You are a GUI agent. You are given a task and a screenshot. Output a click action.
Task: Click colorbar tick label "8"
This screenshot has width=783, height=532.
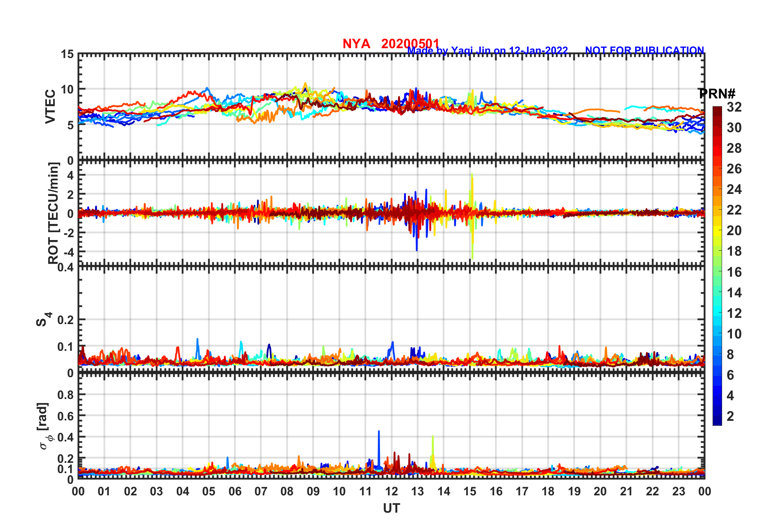coord(730,355)
